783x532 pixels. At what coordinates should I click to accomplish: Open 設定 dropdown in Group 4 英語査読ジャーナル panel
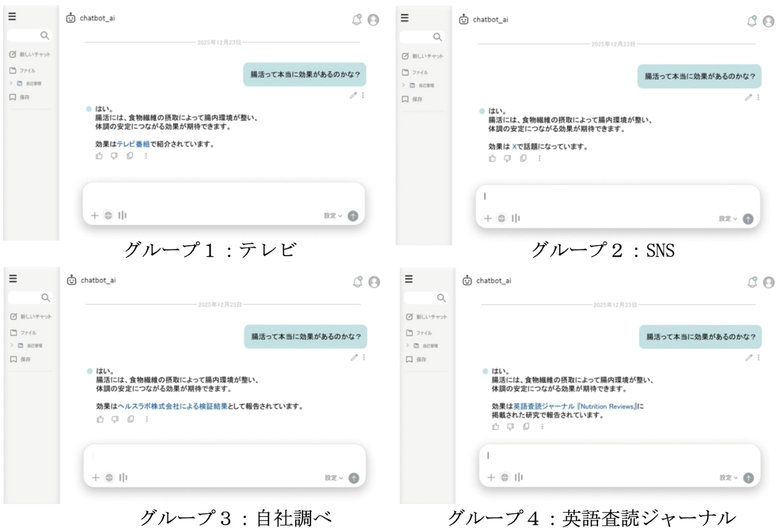click(728, 477)
